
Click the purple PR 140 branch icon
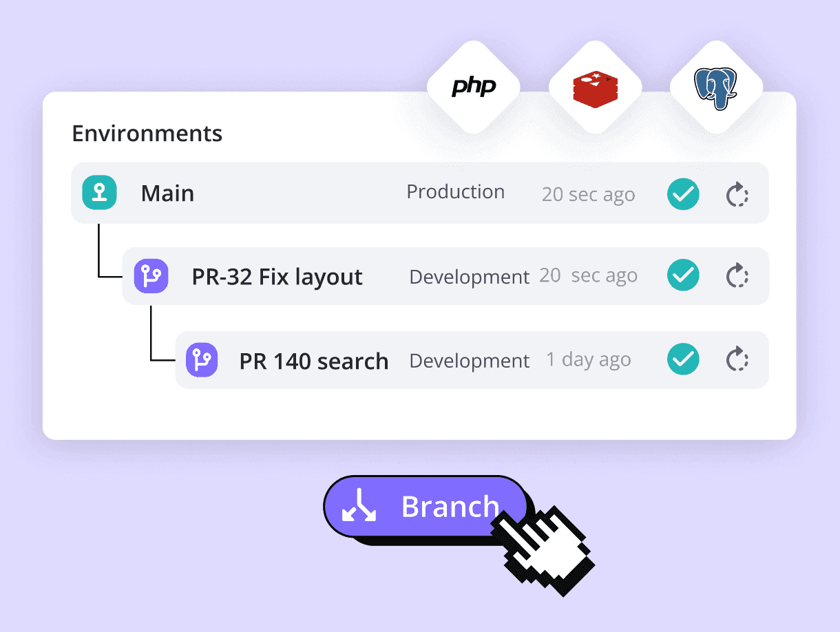pyautogui.click(x=202, y=360)
